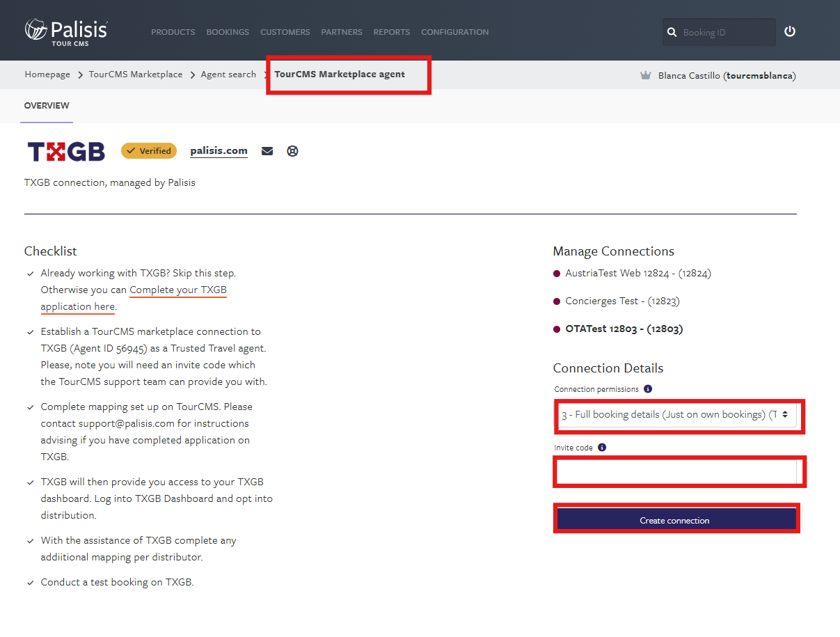
Task: Go to Agent search breadcrumb
Action: [x=228, y=74]
